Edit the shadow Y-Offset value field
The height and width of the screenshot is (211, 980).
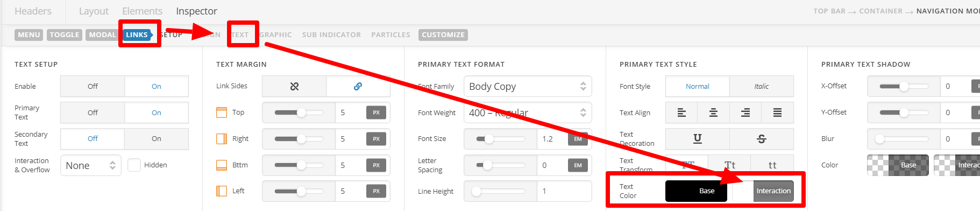[x=956, y=112]
